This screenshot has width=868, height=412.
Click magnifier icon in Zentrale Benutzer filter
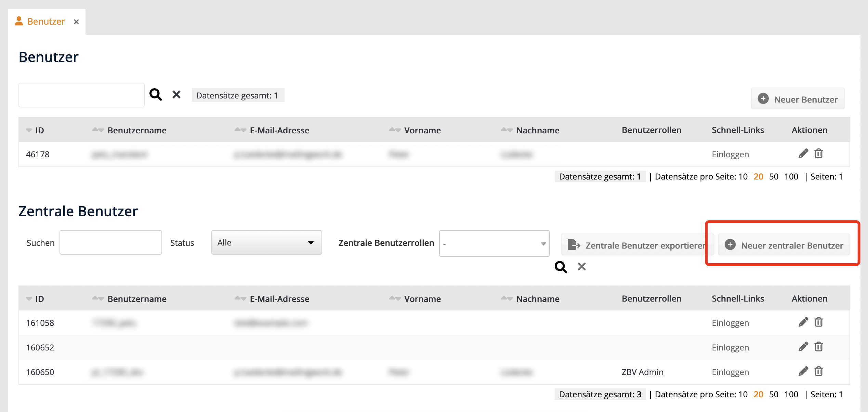(561, 267)
